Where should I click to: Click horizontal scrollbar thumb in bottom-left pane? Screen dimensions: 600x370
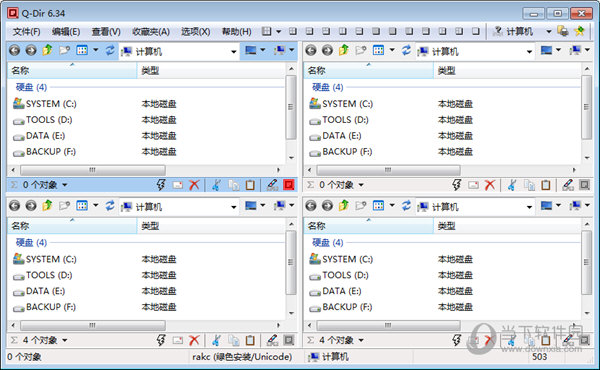(x=93, y=325)
